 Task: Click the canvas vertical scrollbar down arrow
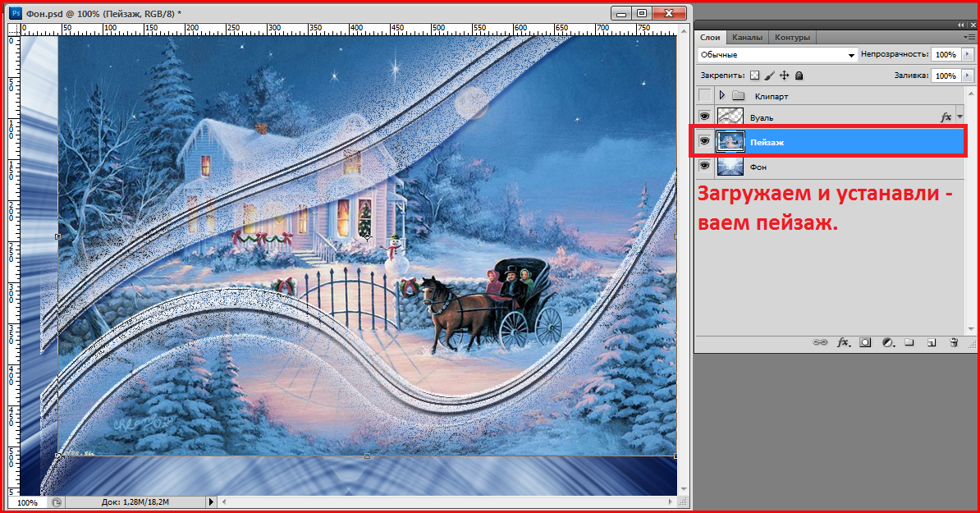tap(683, 488)
